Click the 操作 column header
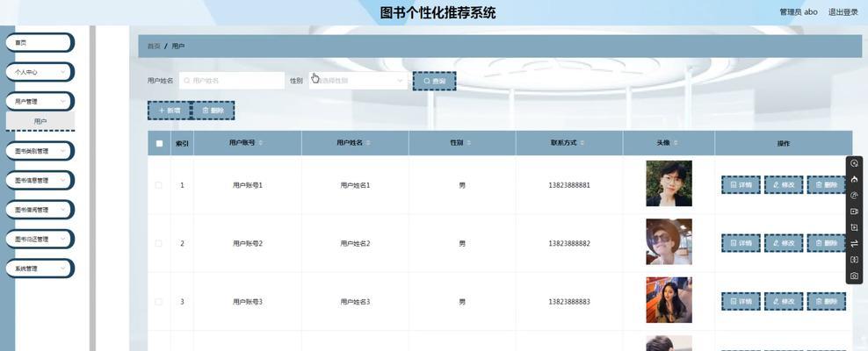Screen dimensions: 868x351 [784, 143]
